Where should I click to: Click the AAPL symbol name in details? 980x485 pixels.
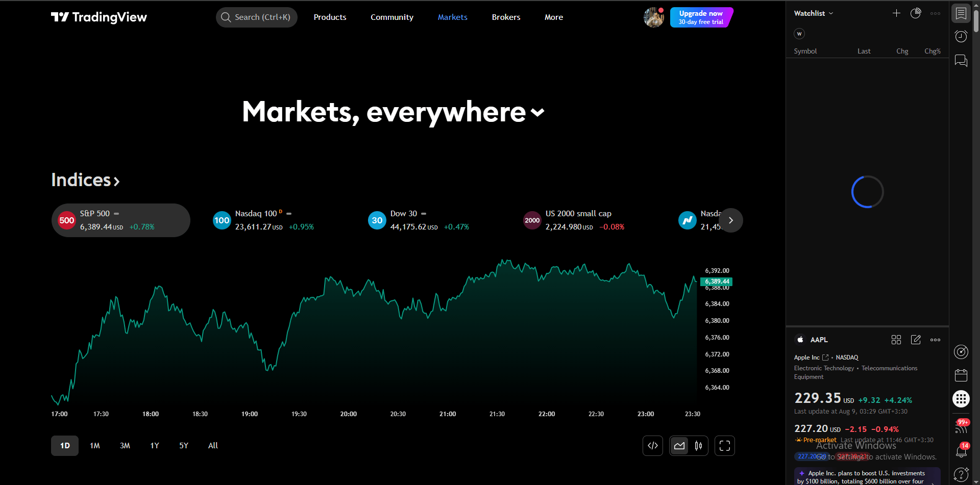pyautogui.click(x=819, y=340)
